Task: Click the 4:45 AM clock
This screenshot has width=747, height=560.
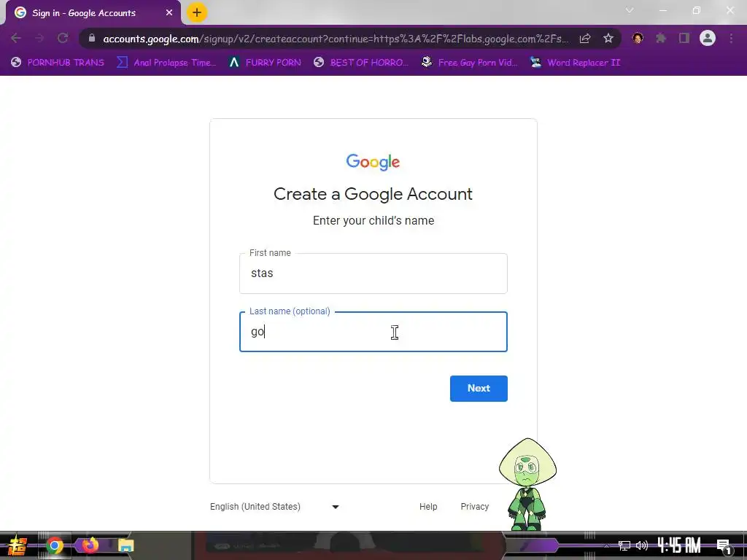Action: [679, 545]
